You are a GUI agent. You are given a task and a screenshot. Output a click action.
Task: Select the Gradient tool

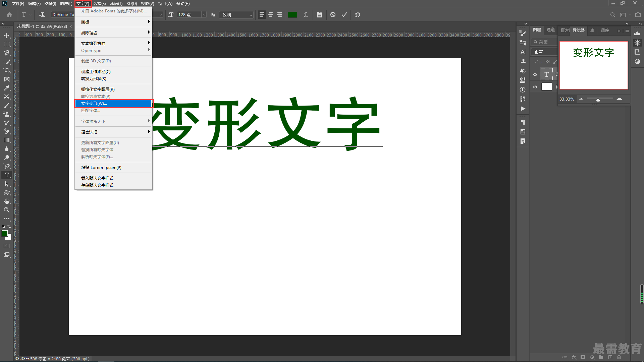pos(7,140)
